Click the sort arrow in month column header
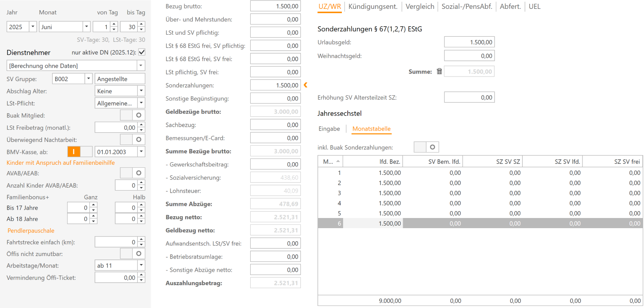Viewport: 644px width, 308px height. (x=338, y=161)
